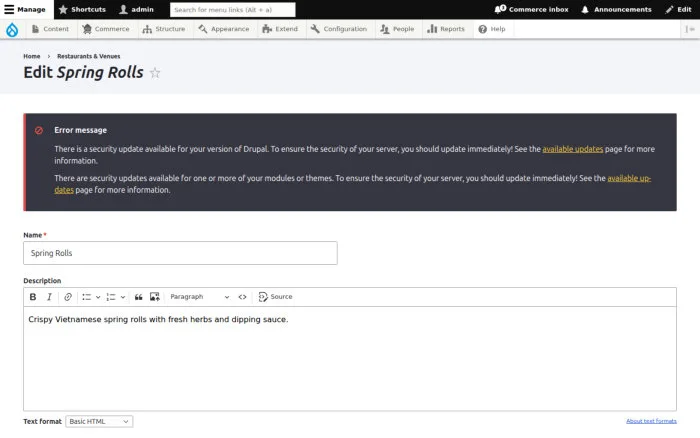Toggle the Manage hamburger menu

[x=25, y=9]
